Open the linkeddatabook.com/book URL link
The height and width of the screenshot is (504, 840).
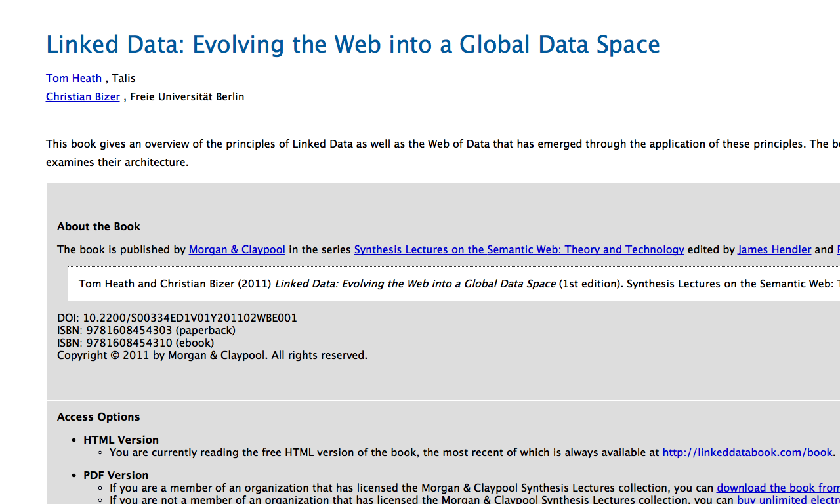tap(747, 452)
